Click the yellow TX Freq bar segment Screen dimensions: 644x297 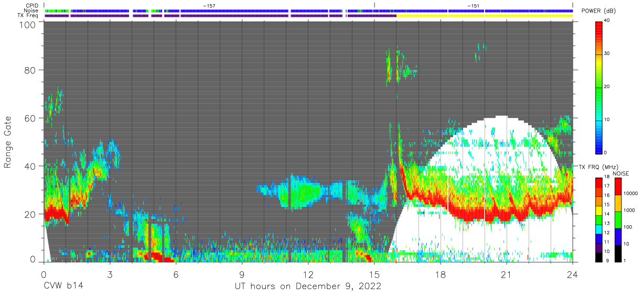(x=485, y=16)
